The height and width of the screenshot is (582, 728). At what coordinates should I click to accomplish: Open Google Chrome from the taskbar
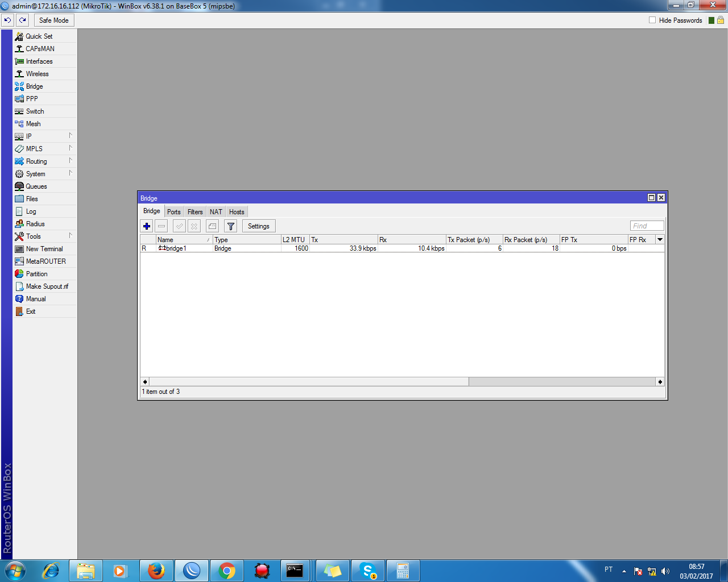227,571
